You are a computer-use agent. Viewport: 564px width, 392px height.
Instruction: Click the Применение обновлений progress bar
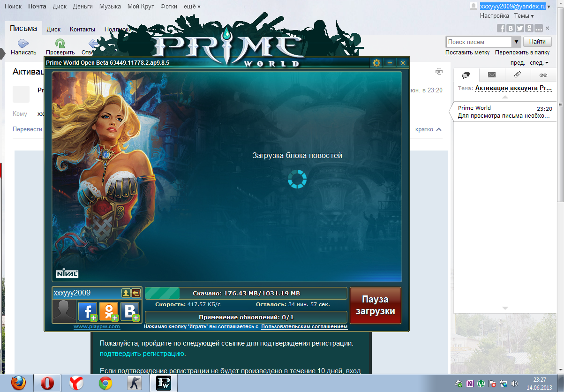(x=246, y=317)
